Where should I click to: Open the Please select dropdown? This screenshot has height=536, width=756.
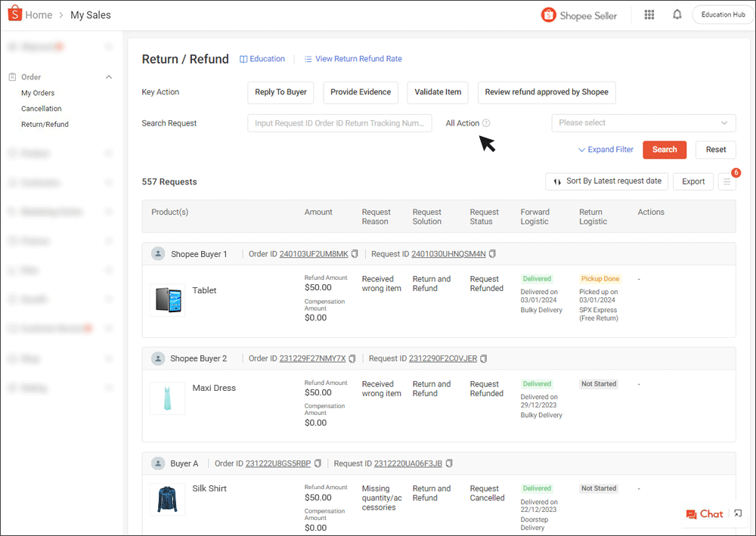pos(643,122)
